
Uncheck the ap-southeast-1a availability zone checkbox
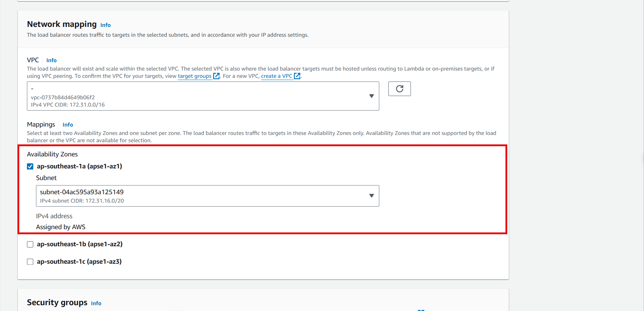coord(30,167)
